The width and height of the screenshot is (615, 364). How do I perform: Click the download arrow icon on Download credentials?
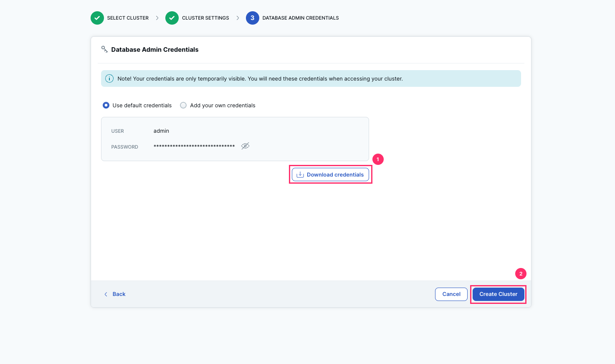tap(299, 174)
